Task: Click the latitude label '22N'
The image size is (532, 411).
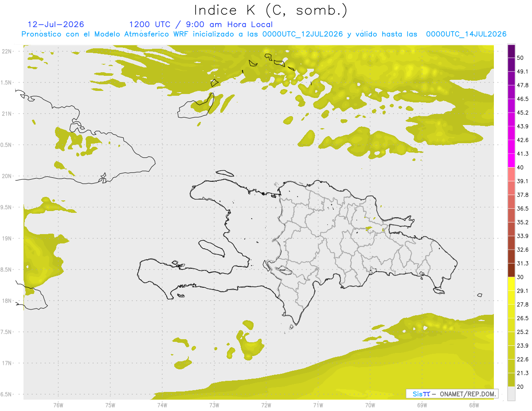Action: (8, 51)
